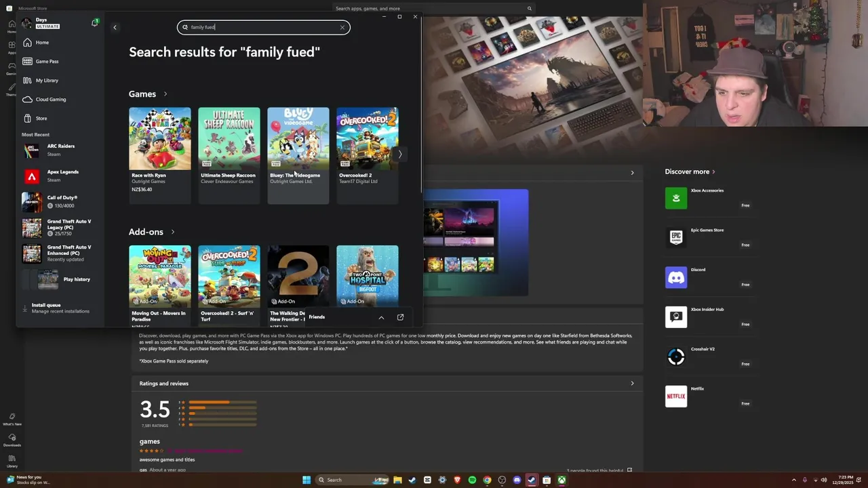Open Ultimate Sheep Raccoon game card
The height and width of the screenshot is (488, 868).
click(x=229, y=155)
